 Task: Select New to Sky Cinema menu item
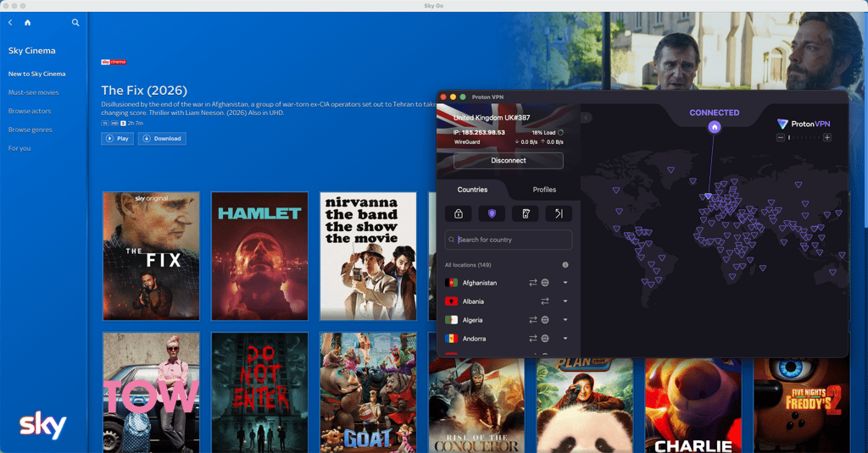click(37, 75)
